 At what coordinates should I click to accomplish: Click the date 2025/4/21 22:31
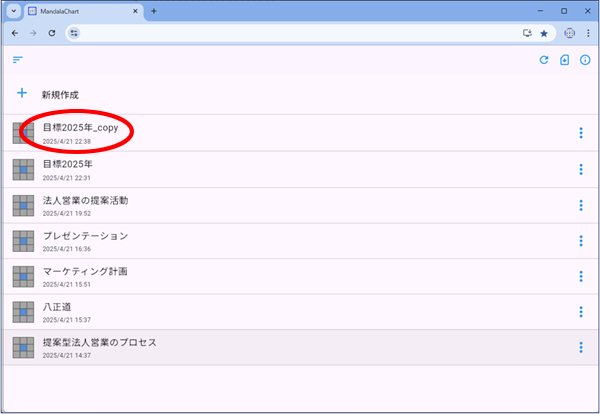tap(67, 178)
